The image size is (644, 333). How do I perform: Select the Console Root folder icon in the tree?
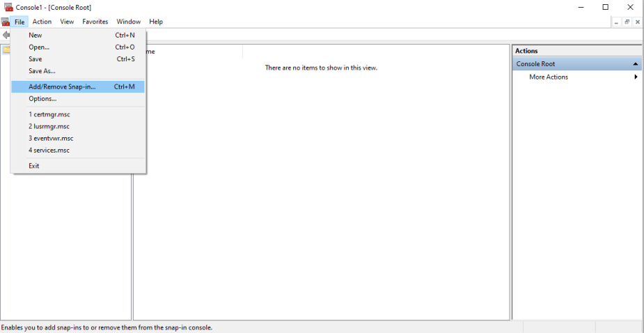(6, 50)
